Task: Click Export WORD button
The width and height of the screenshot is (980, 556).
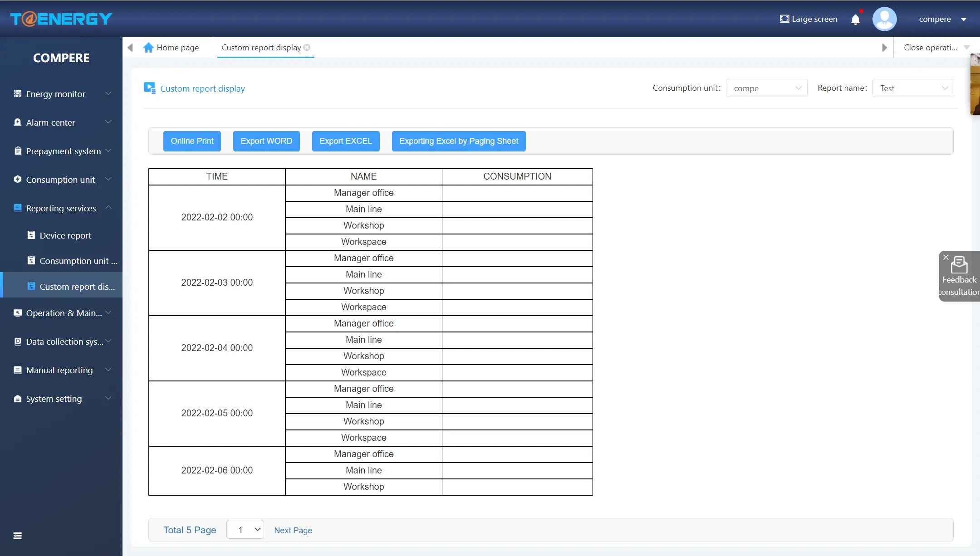Action: [266, 141]
